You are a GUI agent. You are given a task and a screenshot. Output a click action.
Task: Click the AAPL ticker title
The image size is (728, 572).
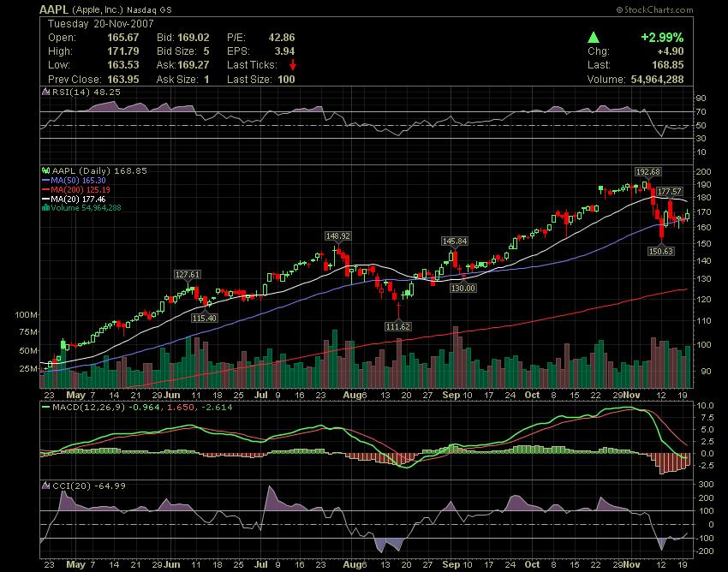(54, 9)
